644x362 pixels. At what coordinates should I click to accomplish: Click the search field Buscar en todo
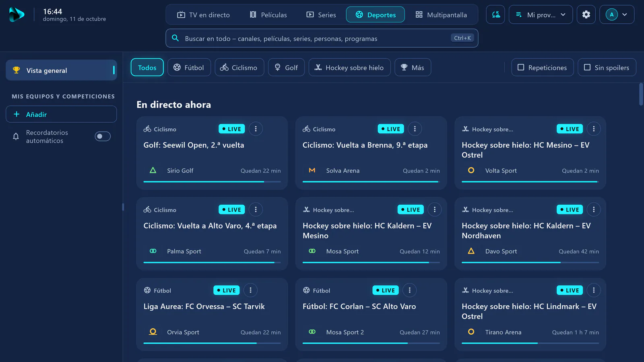(322, 38)
